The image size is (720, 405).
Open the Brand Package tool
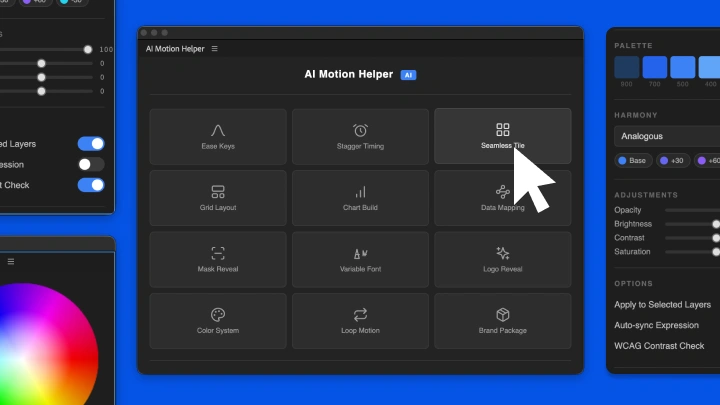pos(502,320)
